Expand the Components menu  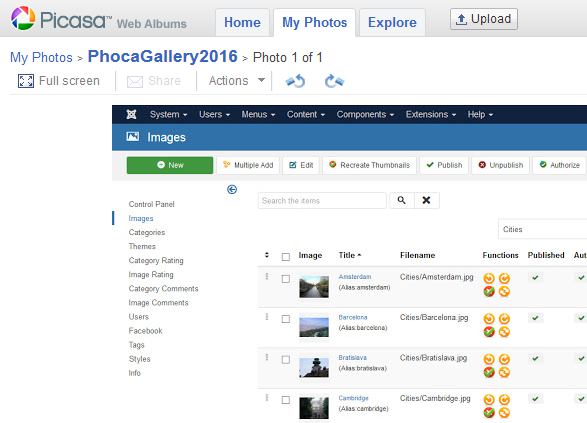click(365, 115)
